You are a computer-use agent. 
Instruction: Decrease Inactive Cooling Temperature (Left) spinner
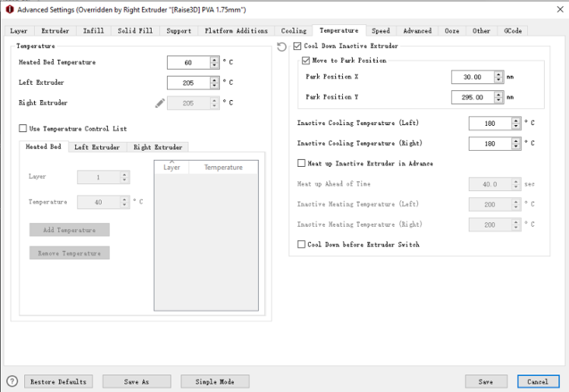pos(517,126)
